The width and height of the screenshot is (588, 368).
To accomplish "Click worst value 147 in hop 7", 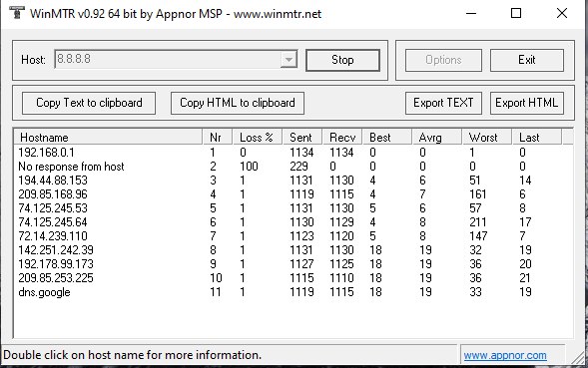I will click(x=478, y=236).
